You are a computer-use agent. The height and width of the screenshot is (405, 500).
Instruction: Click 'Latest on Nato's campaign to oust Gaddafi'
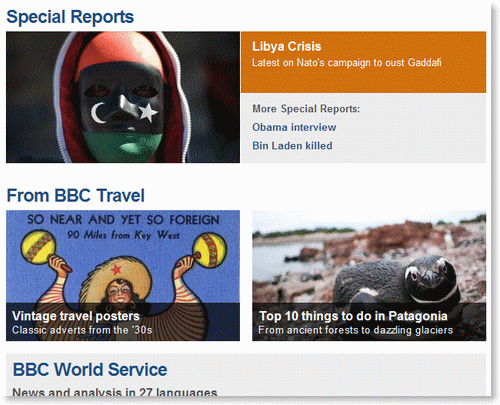click(346, 63)
